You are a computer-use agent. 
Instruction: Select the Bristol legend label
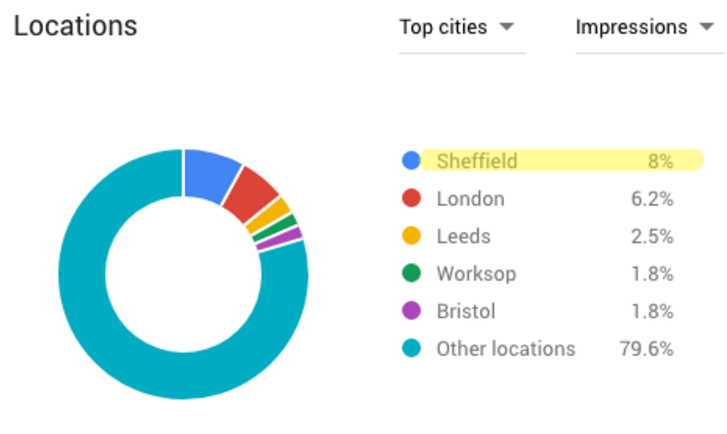465,311
